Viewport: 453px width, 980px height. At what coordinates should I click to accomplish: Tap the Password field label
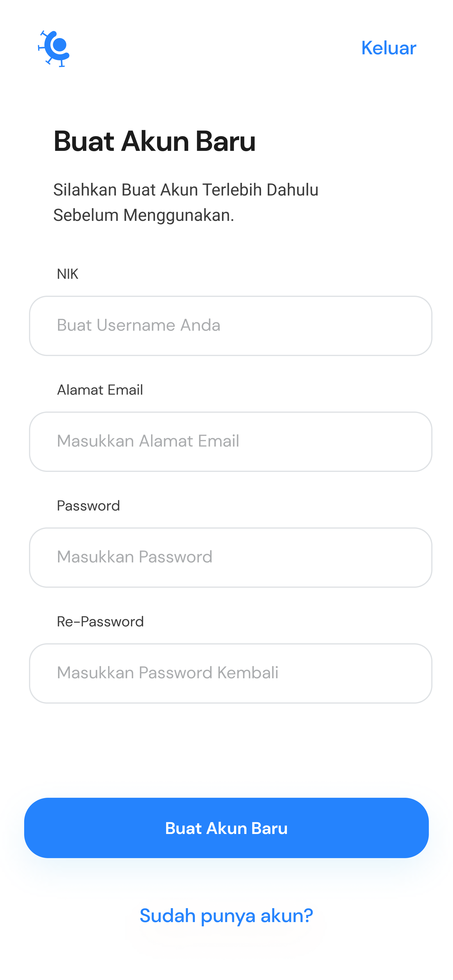pos(88,506)
